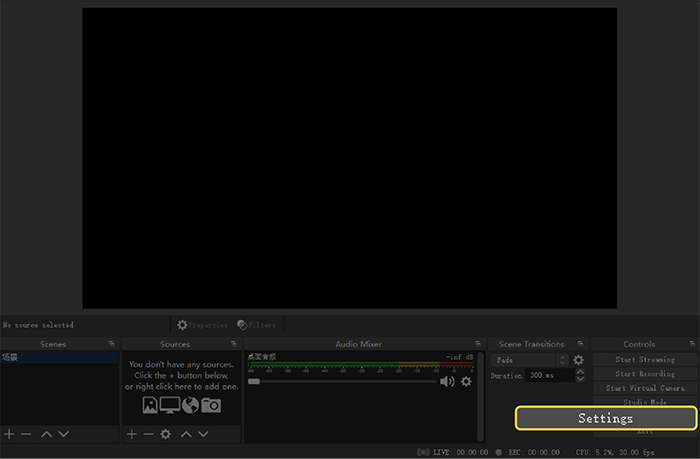The height and width of the screenshot is (459, 700).
Task: Open source properties gear in Sources toolbar
Action: [x=166, y=434]
